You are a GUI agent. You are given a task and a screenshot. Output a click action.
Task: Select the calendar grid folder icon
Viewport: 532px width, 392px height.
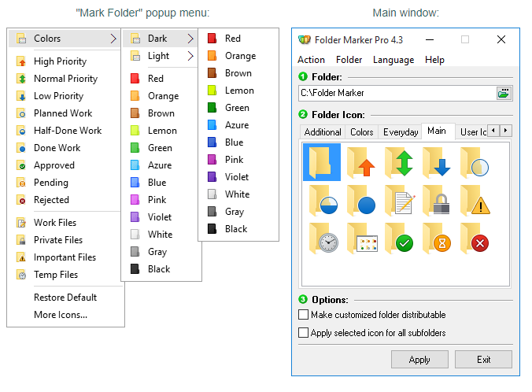362,238
